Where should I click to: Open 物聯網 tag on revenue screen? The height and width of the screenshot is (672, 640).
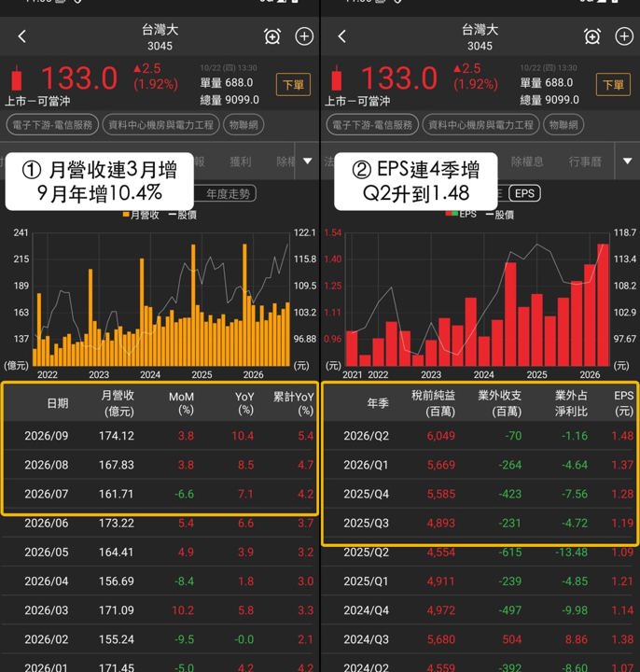[x=243, y=125]
